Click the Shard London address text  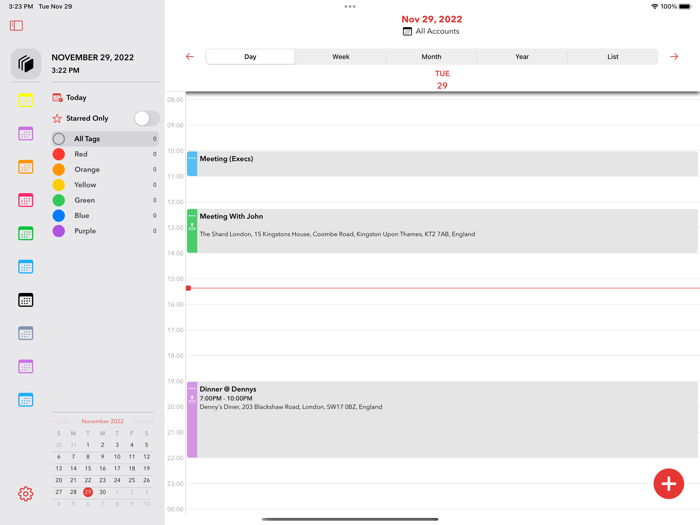click(337, 234)
